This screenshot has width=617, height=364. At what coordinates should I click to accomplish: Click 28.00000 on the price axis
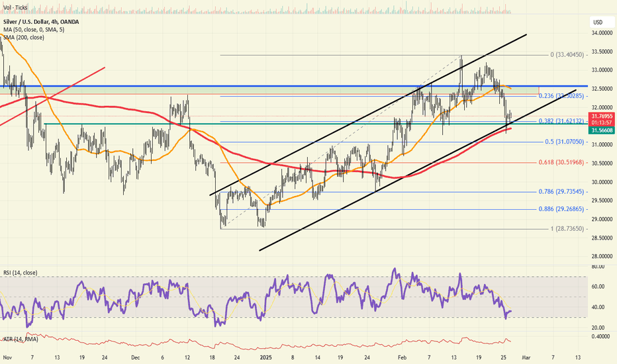point(602,256)
